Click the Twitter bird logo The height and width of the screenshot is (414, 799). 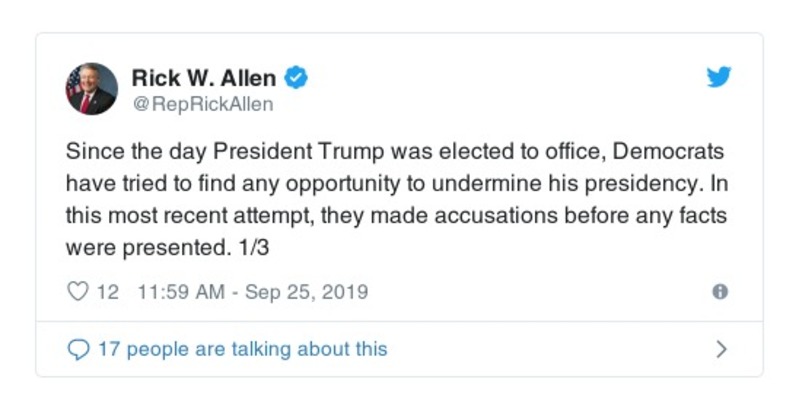tap(719, 78)
